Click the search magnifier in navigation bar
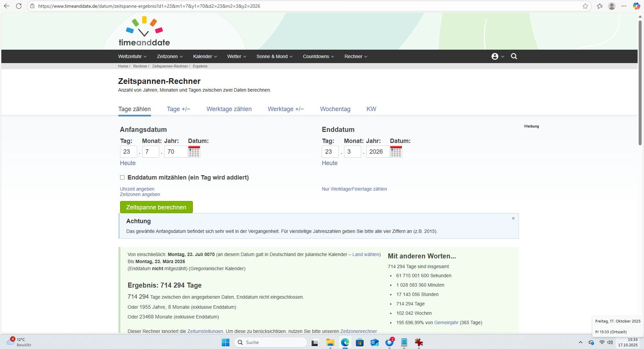The height and width of the screenshot is (349, 644). coord(514,56)
